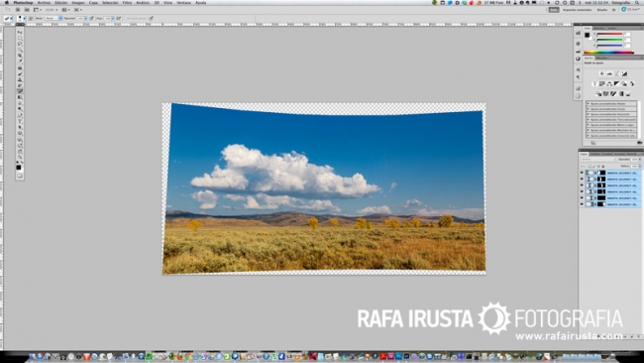Select the Zoom tool
Viewport: 644px width, 363px height.
19,157
